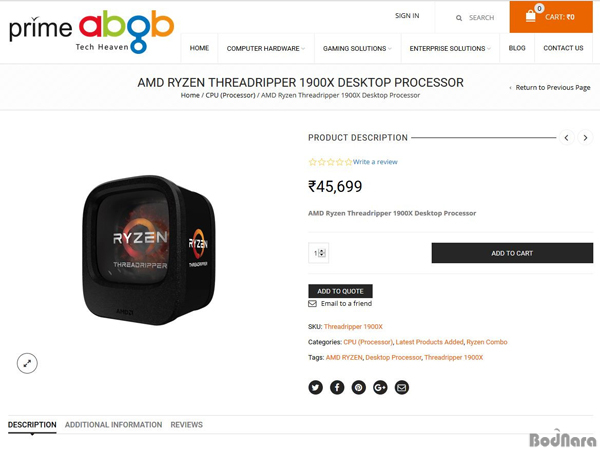This screenshot has width=600, height=450.
Task: Share product on Pinterest icon
Action: 359,388
